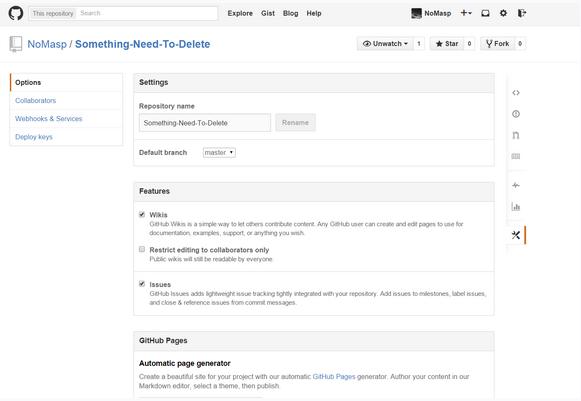Open the Graphs bar chart icon
The height and width of the screenshot is (401, 581).
pyautogui.click(x=516, y=206)
